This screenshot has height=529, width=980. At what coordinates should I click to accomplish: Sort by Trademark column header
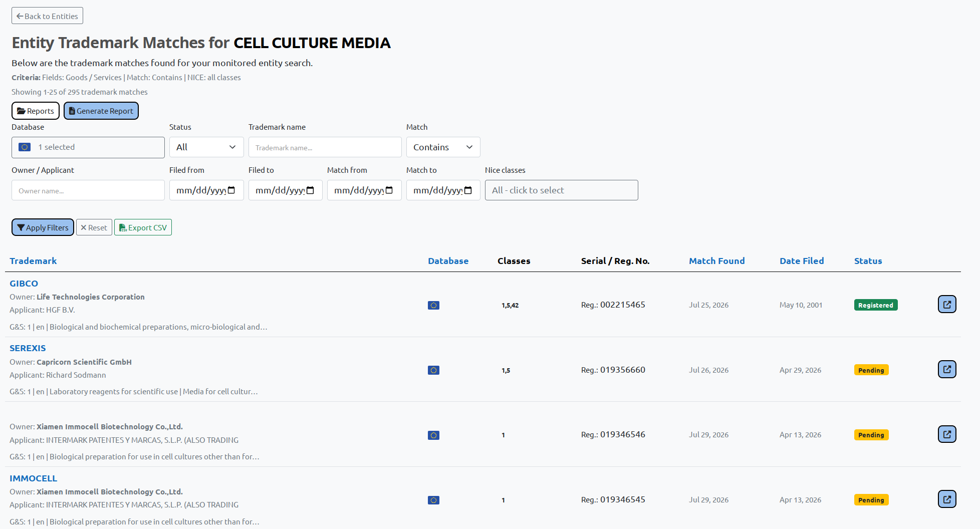coord(33,261)
